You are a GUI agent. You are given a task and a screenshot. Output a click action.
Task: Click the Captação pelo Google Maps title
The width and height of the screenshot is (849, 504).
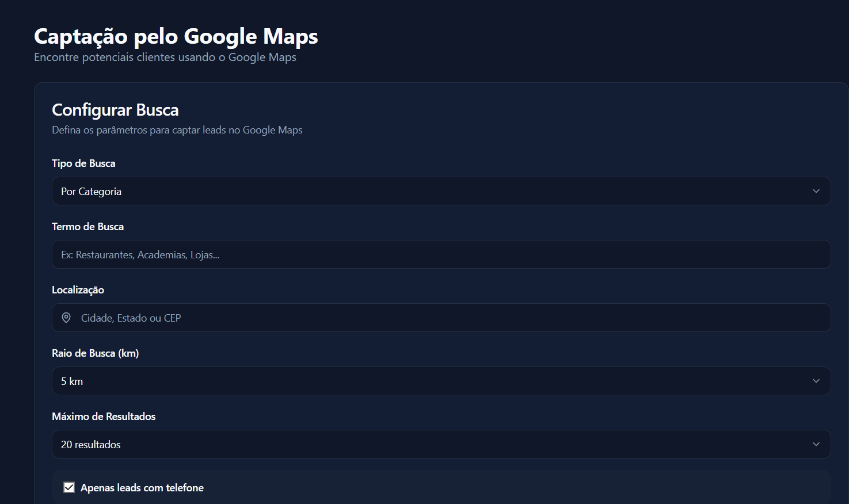176,36
